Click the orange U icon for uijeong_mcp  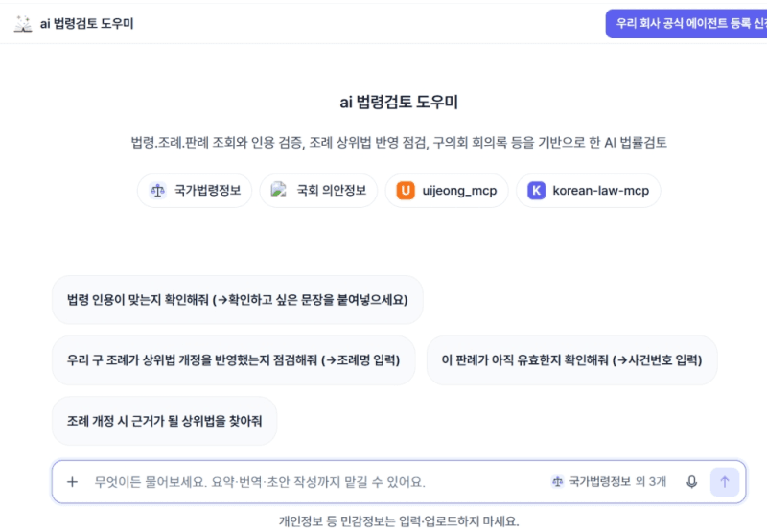(406, 191)
